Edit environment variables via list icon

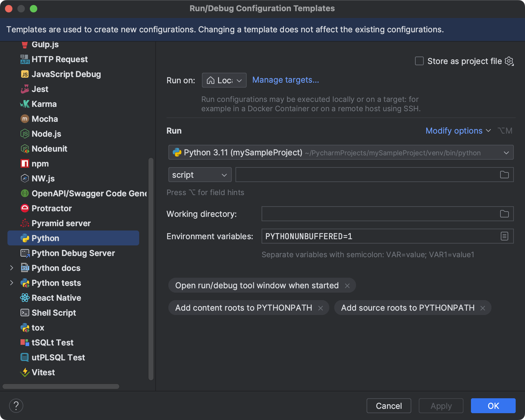[x=504, y=236]
